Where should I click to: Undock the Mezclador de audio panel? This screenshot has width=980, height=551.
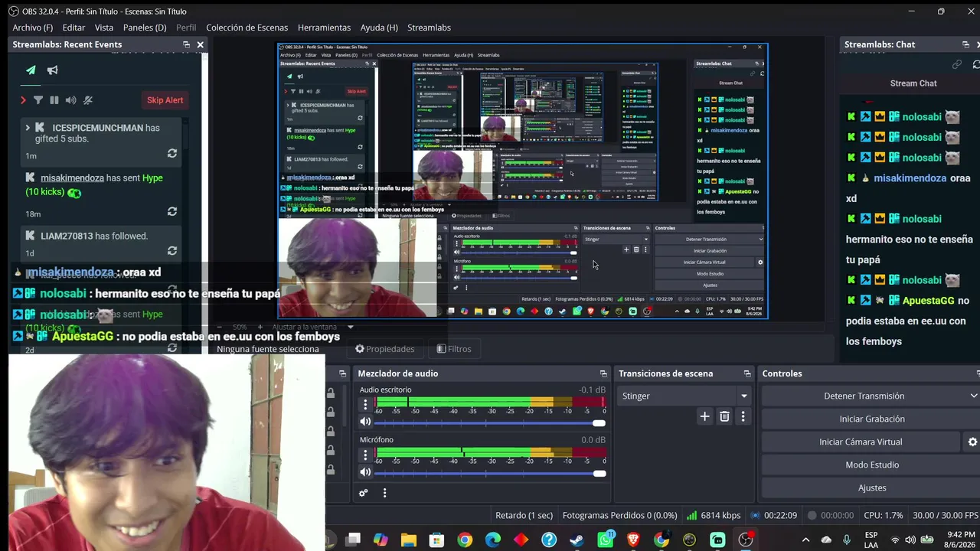pos(603,373)
